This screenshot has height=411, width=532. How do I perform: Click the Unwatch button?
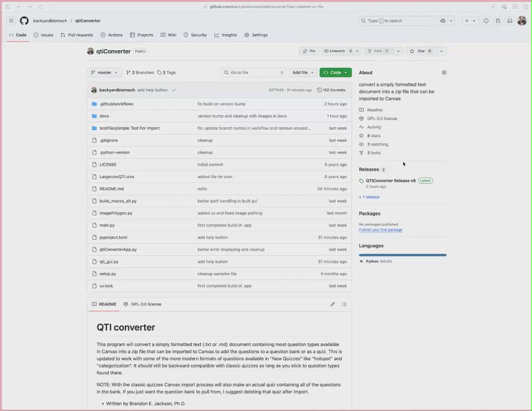(x=337, y=51)
